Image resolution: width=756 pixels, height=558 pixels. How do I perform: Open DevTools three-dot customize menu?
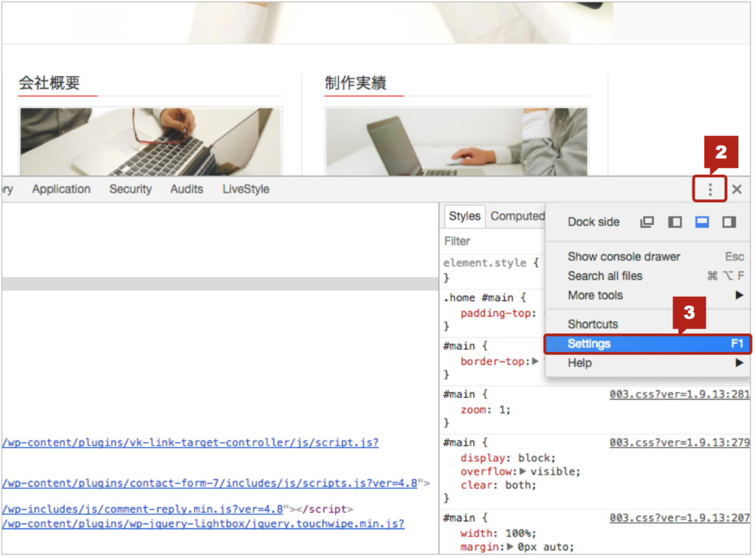pos(709,190)
